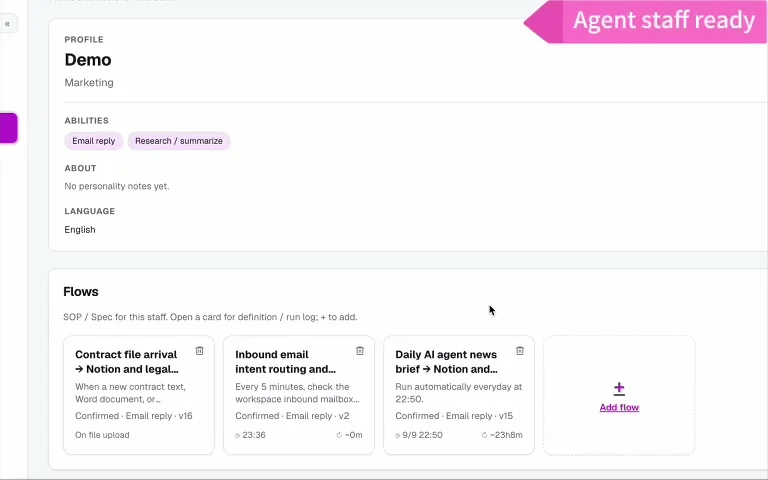Click clock icon next to 9/9 22:50

[398, 435]
